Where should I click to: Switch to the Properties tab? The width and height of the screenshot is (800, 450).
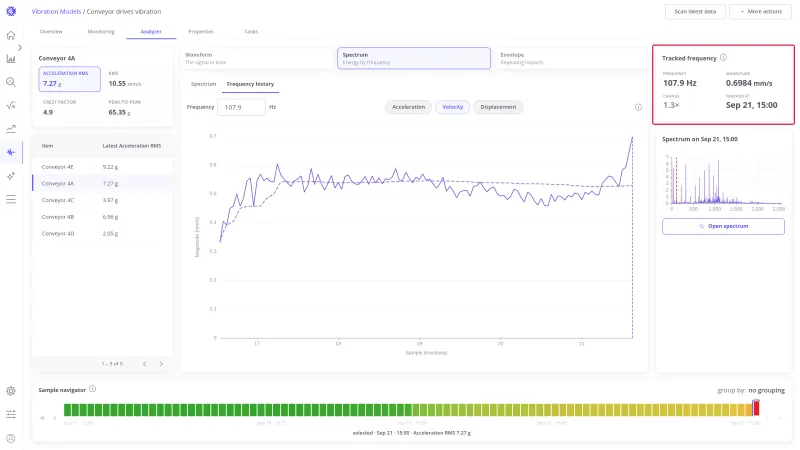201,32
